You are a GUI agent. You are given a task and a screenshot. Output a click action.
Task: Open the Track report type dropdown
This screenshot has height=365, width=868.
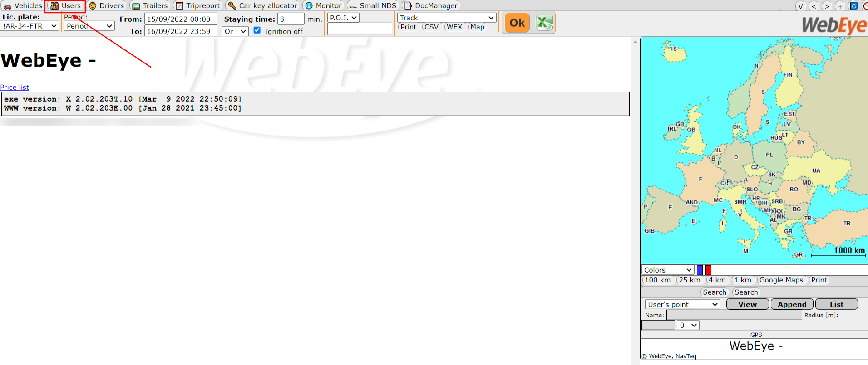point(447,18)
